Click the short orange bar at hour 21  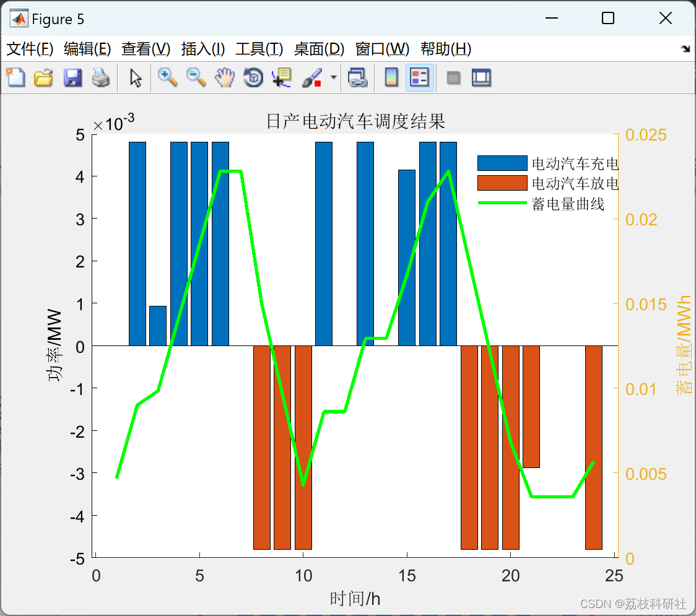coord(531,407)
